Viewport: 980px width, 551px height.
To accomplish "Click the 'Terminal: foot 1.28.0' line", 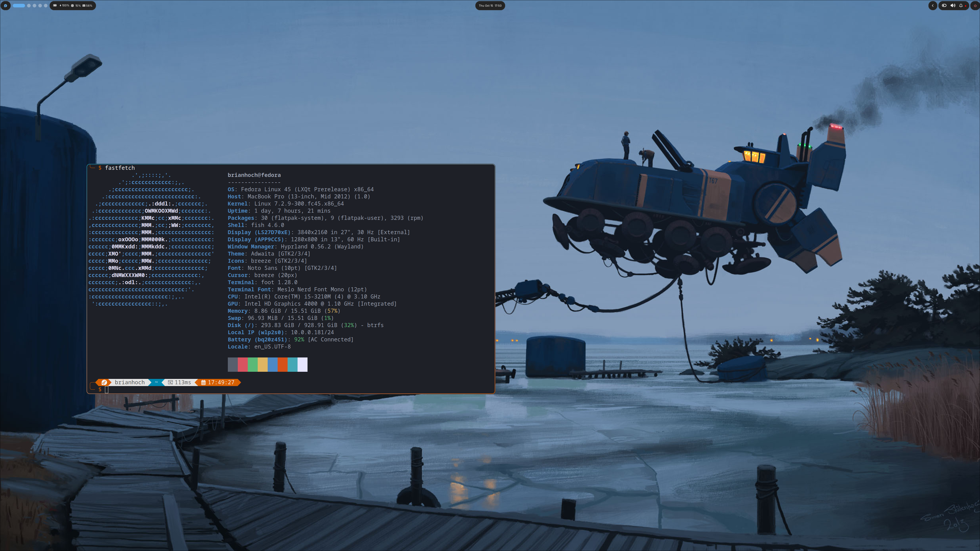I will (x=263, y=282).
